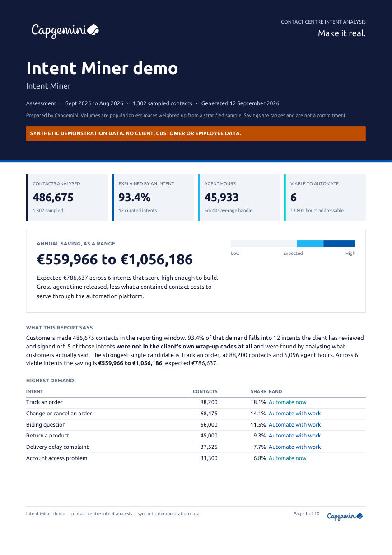This screenshot has width=392, height=555.
Task: Click the Viable to Automate card value 6
Action: point(294,198)
